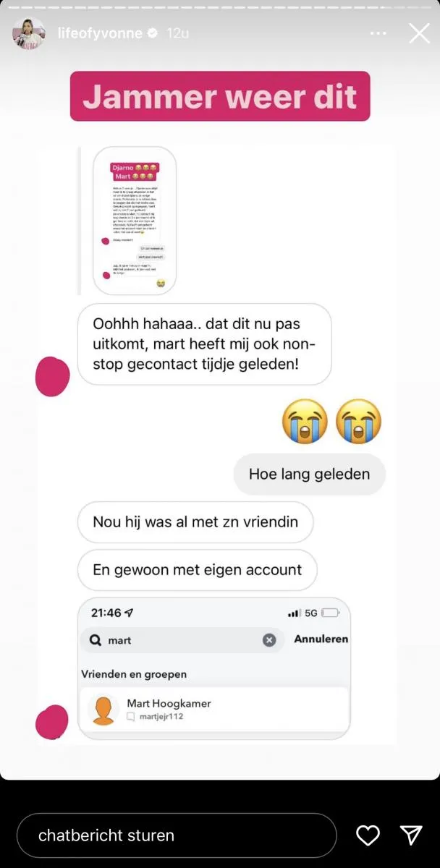This screenshot has height=868, width=440.
Task: Close the story with the X
Action: coord(420,33)
